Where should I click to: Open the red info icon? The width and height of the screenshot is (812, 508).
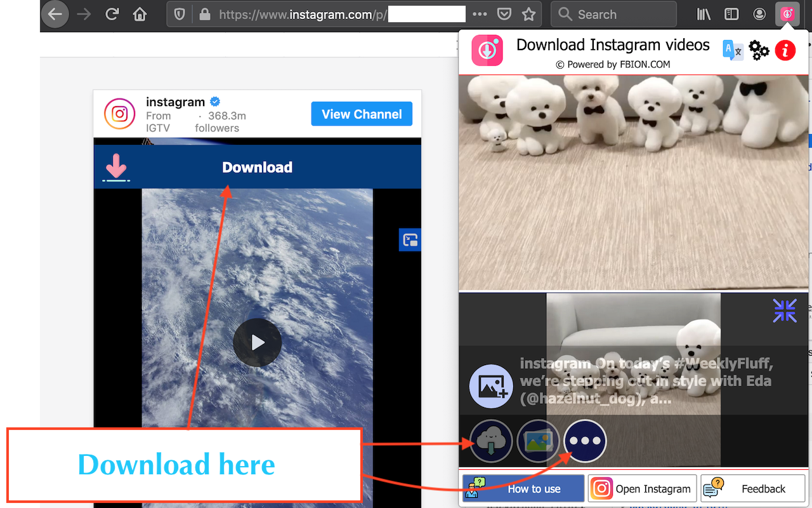[785, 50]
